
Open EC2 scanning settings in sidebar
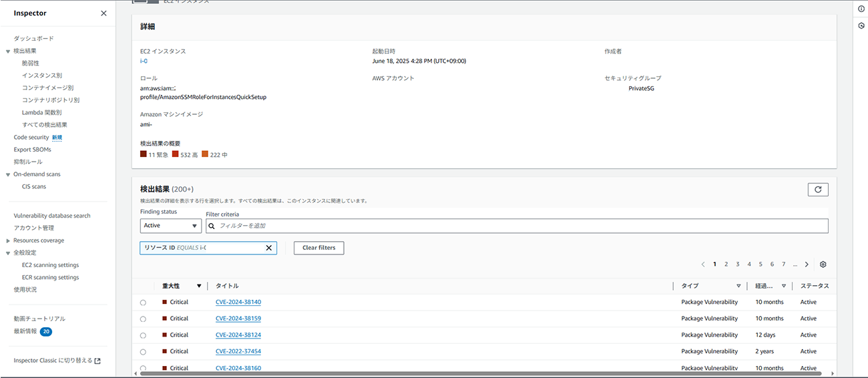[x=50, y=265]
